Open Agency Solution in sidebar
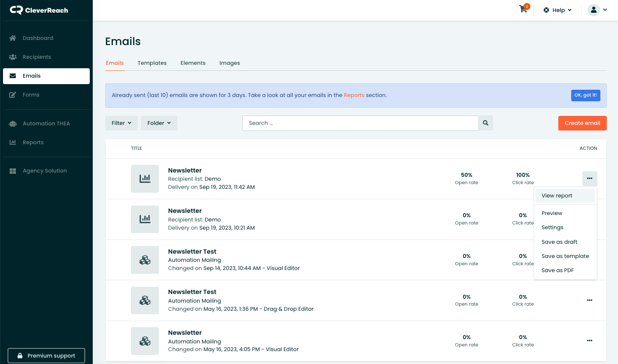Viewport: 618px width, 364px height. click(46, 171)
